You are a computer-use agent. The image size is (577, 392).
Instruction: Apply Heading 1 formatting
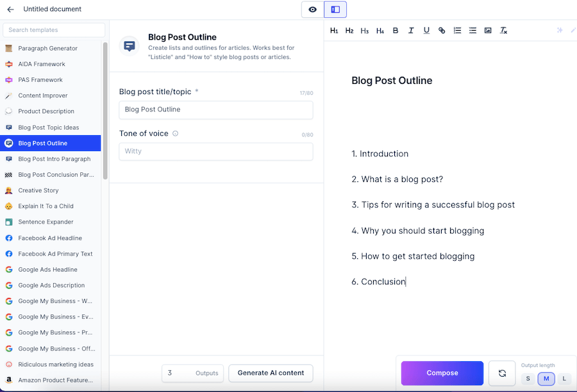pos(334,31)
